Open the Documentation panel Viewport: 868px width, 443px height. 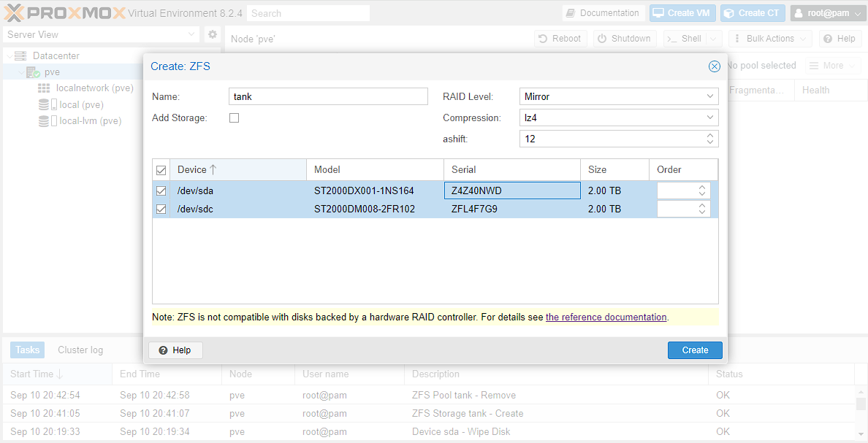pyautogui.click(x=603, y=12)
